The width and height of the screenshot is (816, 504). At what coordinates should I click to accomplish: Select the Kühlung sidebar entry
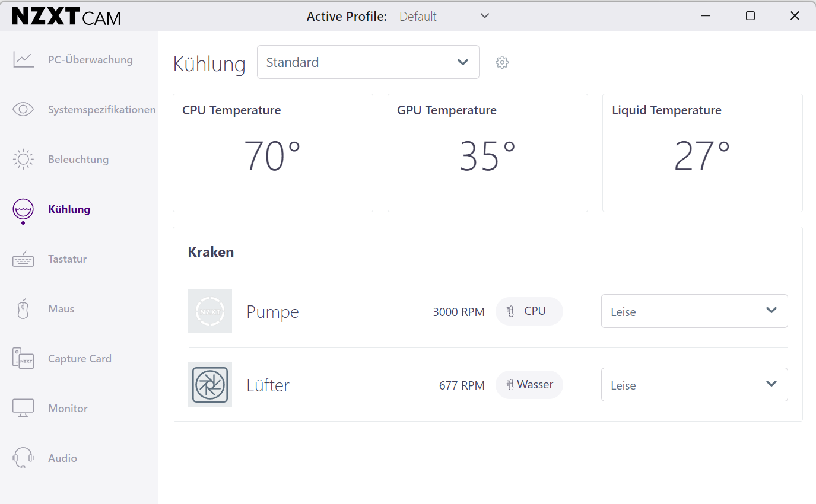point(79,209)
